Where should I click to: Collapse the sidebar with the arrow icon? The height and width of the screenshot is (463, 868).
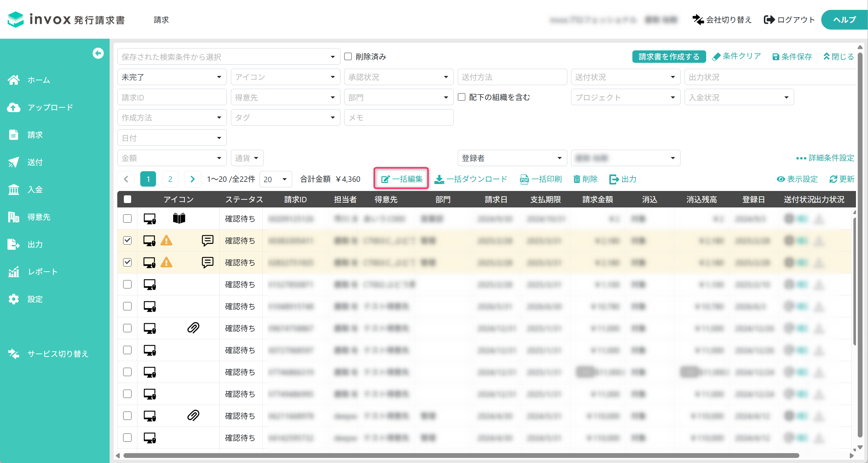point(98,53)
